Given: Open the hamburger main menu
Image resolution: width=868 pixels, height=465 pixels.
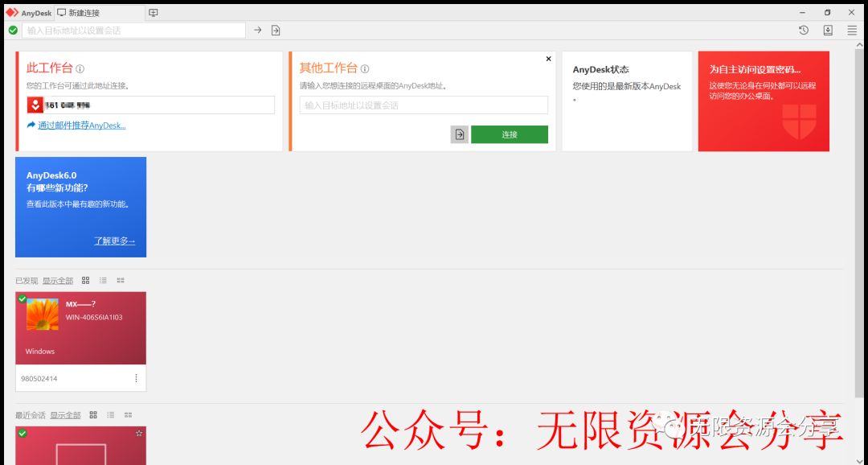Looking at the screenshot, I should pyautogui.click(x=852, y=31).
